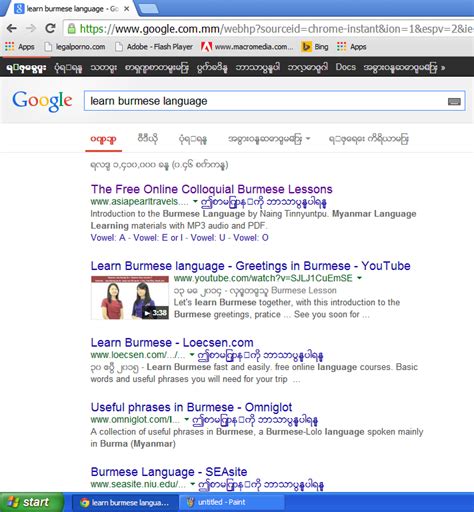
Task: Open the Vowel: A sitelink
Action: [108, 238]
